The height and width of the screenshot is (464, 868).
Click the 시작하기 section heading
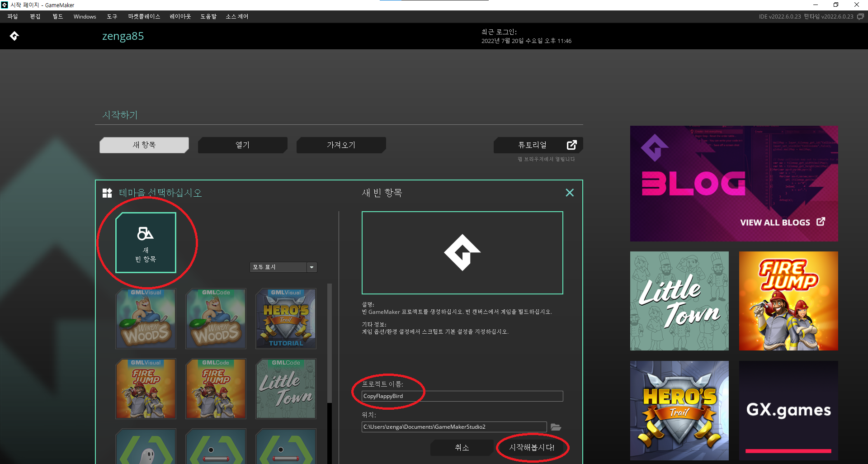[x=120, y=115]
